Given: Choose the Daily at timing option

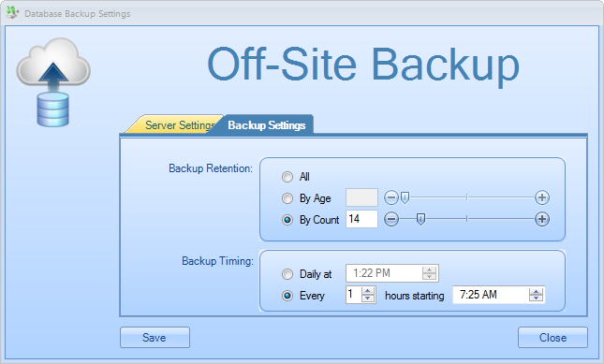Looking at the screenshot, I should 287,274.
